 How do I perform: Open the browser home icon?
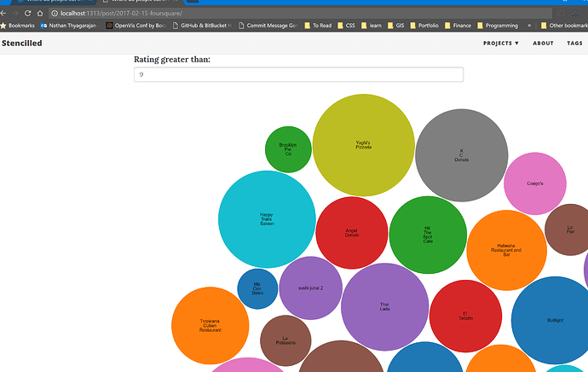point(40,13)
